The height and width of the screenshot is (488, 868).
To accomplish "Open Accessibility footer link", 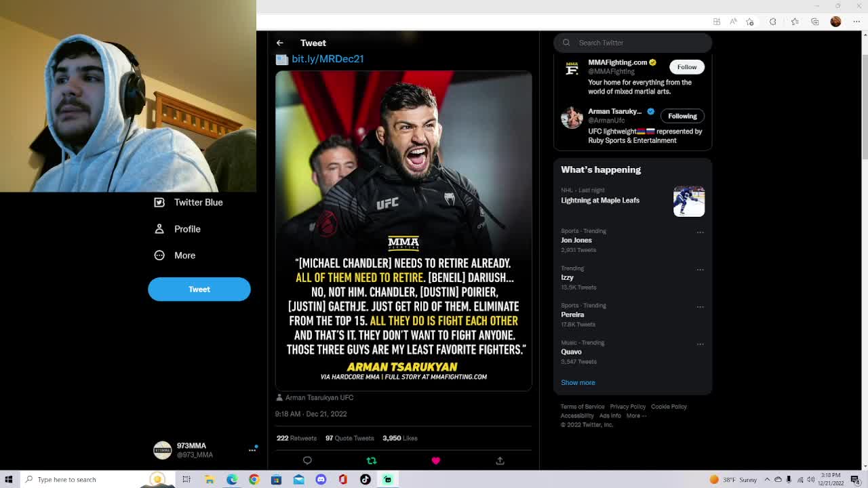I will [577, 416].
